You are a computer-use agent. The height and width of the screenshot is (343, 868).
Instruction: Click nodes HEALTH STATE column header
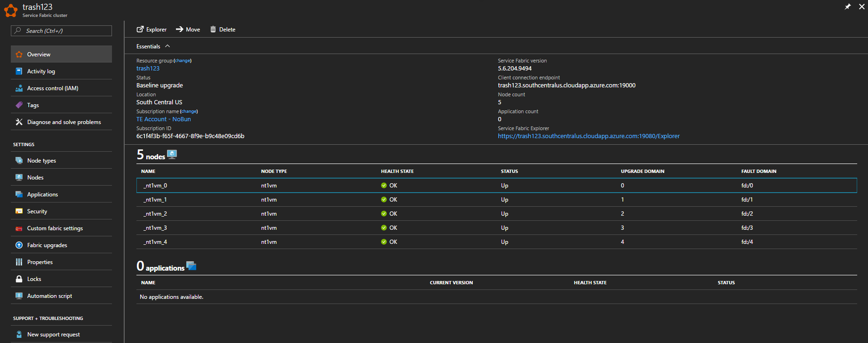click(x=397, y=171)
